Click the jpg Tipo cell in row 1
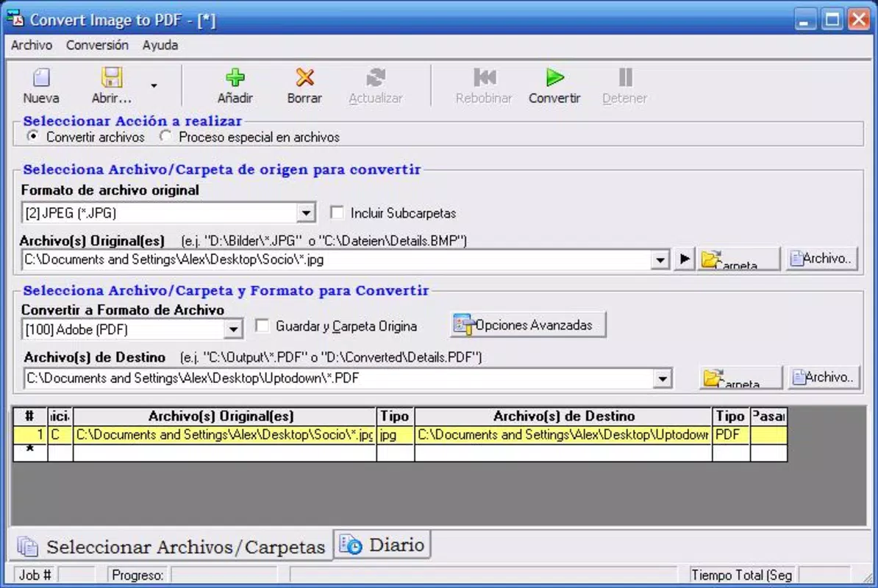This screenshot has width=878, height=588. (x=396, y=434)
